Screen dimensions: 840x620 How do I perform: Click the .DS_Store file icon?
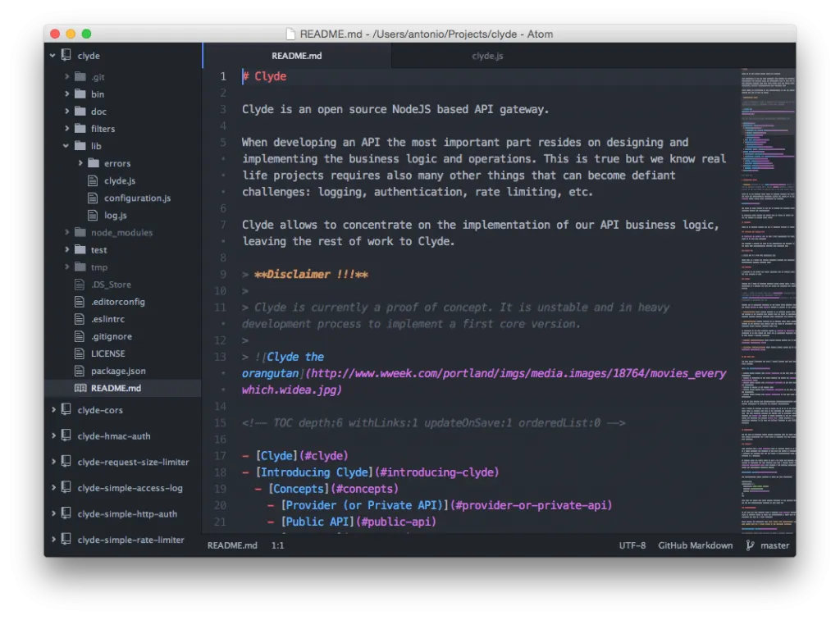tap(80, 284)
